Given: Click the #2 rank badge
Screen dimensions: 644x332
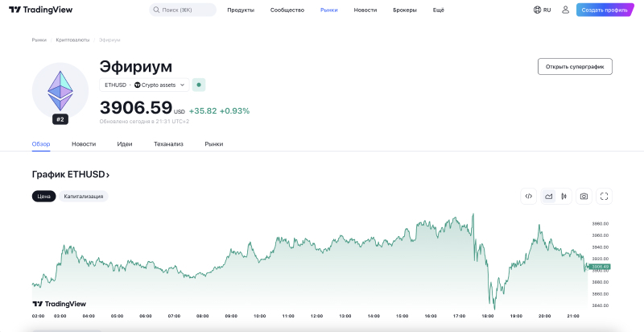Looking at the screenshot, I should (x=60, y=119).
